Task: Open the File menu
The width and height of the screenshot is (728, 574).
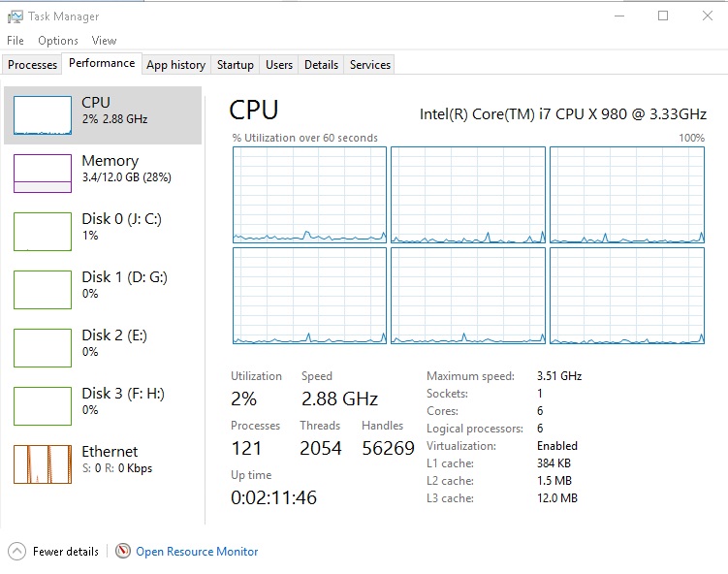Action: tap(16, 41)
